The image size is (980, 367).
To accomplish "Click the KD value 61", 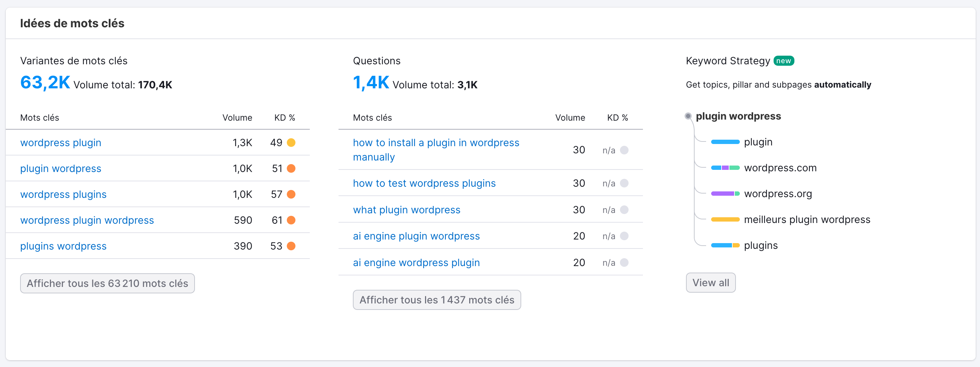I will point(277,220).
